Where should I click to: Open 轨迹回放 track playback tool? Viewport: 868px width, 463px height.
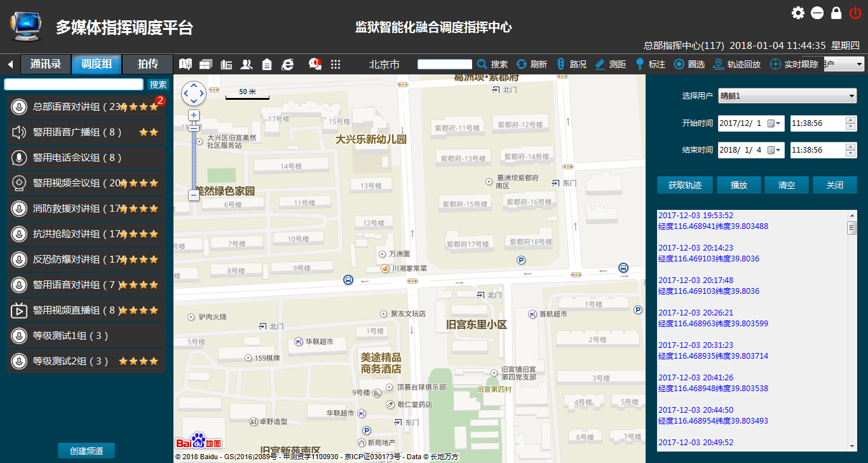[x=736, y=64]
